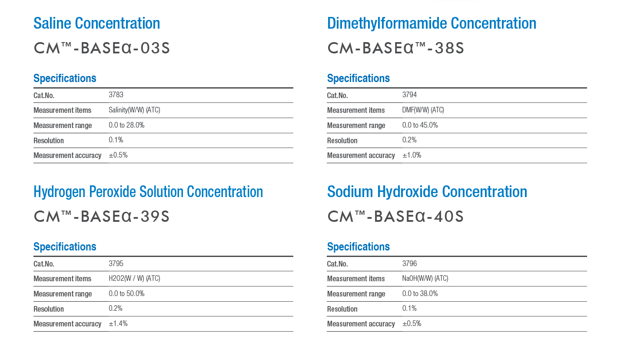The height and width of the screenshot is (349, 644).
Task: Select the Salinity(W/W) (ATC) value
Action: (x=134, y=110)
